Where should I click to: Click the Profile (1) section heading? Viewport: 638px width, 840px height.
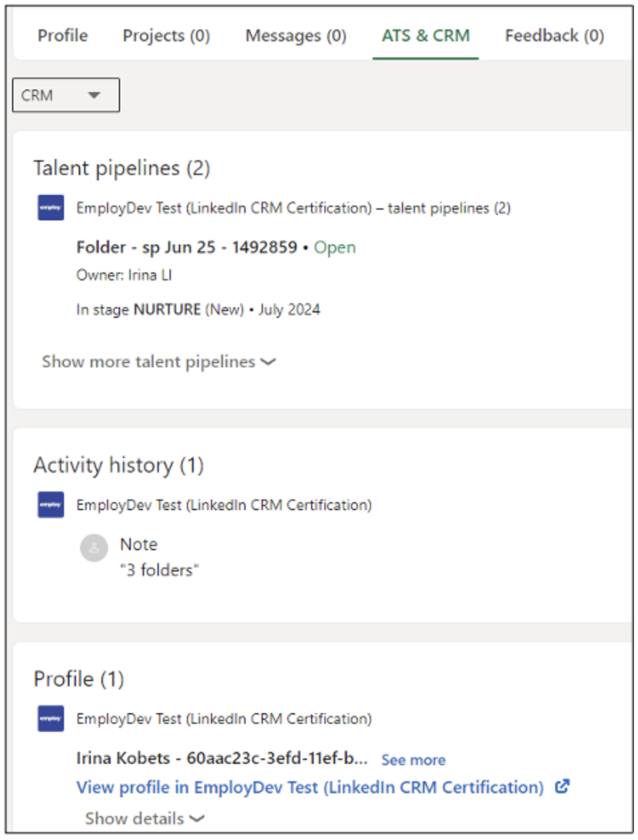click(x=79, y=679)
